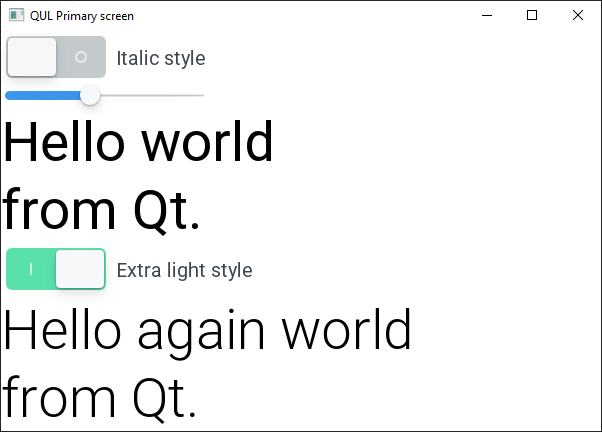Maximize the QUL Primary screen window

pos(532,16)
